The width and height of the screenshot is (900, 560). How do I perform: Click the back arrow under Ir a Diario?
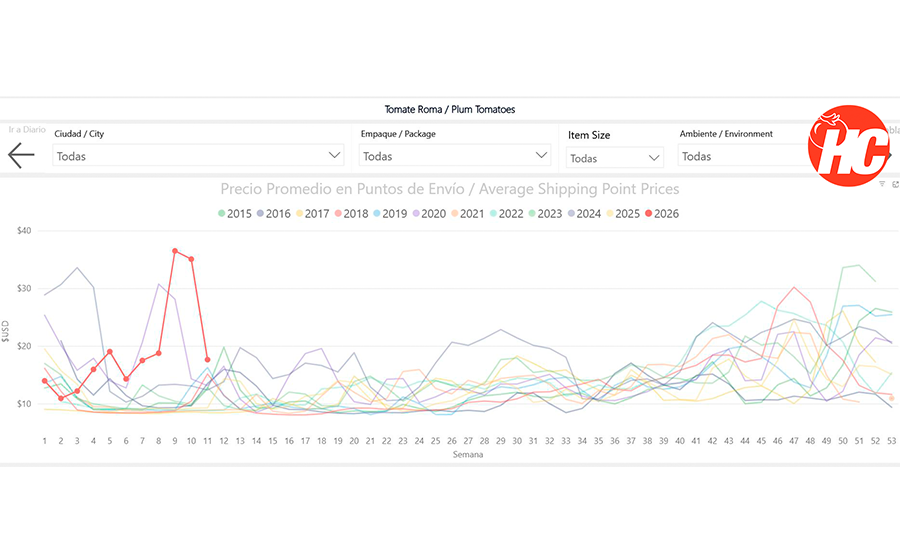click(21, 155)
